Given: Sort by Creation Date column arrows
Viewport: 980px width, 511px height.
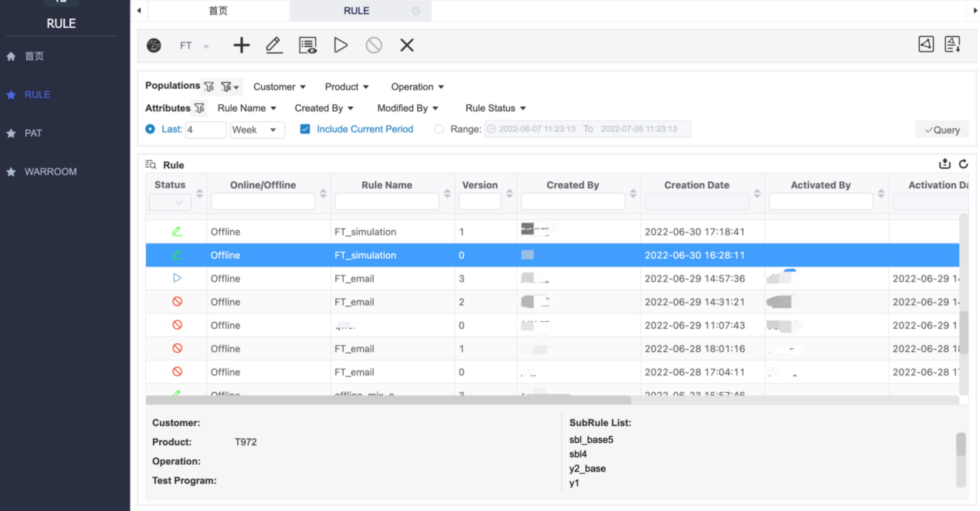Looking at the screenshot, I should 757,193.
